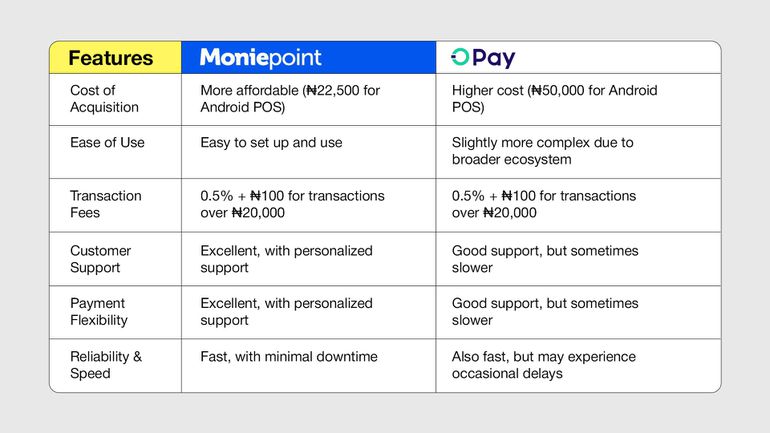The width and height of the screenshot is (770, 433).
Task: Click Moniepoint's Payment Flexibility description
Action: pos(286,311)
